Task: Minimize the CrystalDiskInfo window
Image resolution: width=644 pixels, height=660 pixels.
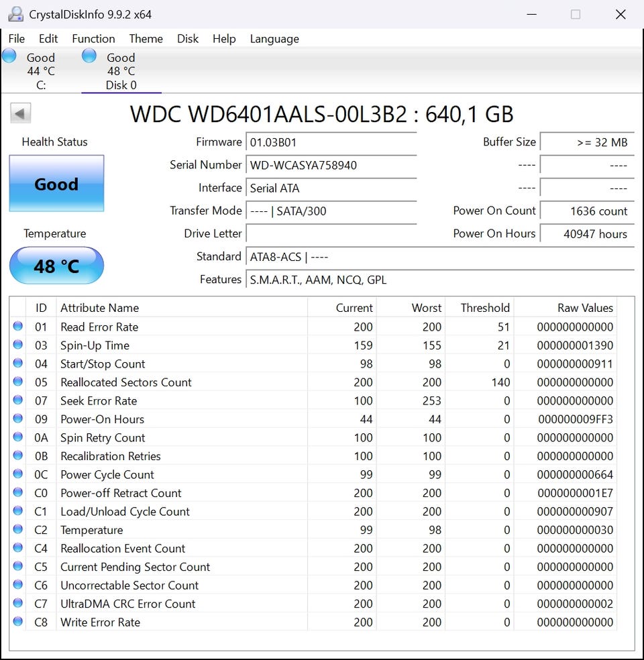Action: tap(531, 14)
